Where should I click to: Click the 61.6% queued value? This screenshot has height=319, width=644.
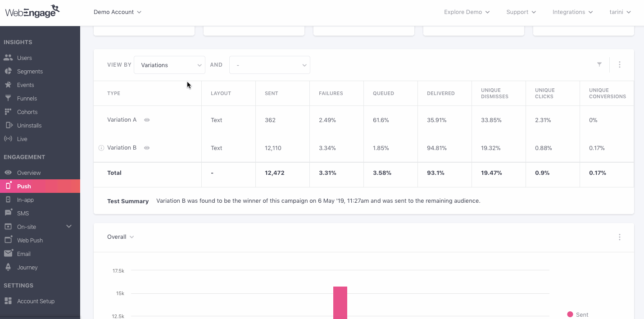(381, 120)
